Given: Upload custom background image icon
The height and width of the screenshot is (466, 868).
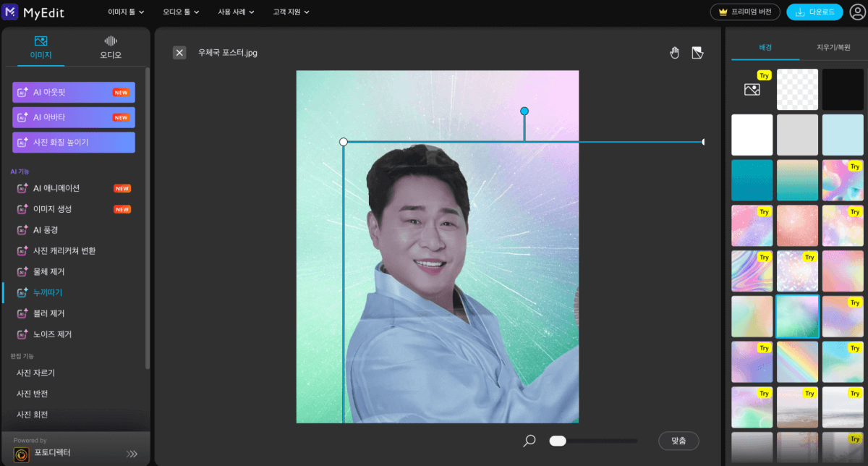Looking at the screenshot, I should tap(752, 89).
